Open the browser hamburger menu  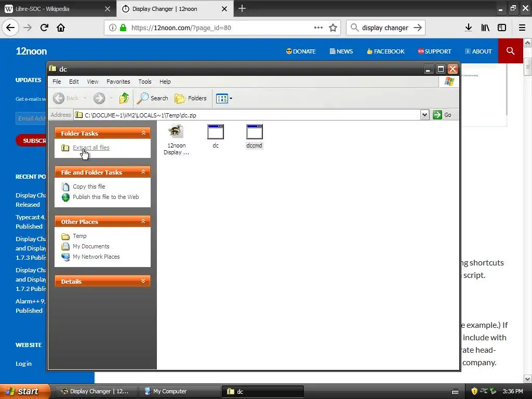pyautogui.click(x=522, y=28)
